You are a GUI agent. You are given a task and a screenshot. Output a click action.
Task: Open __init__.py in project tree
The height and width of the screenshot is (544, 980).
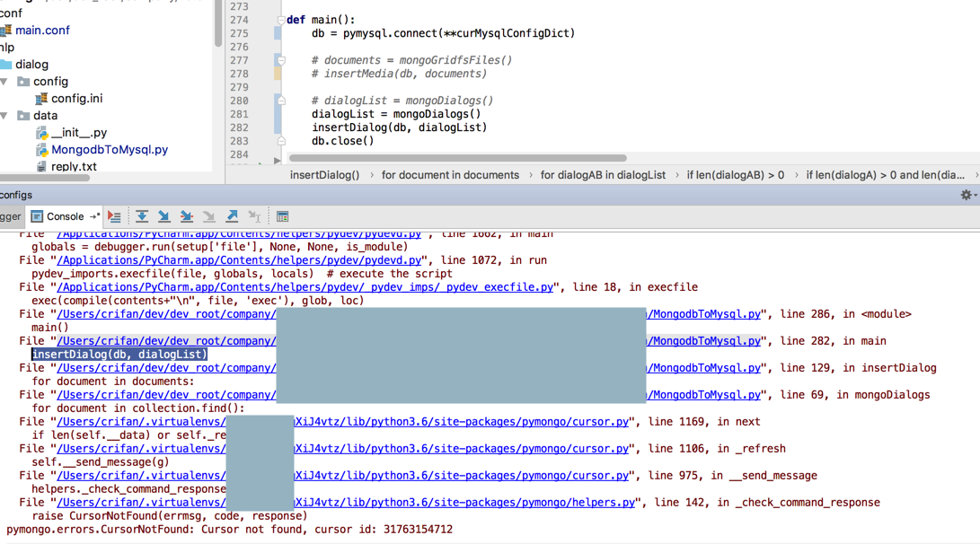tap(79, 132)
